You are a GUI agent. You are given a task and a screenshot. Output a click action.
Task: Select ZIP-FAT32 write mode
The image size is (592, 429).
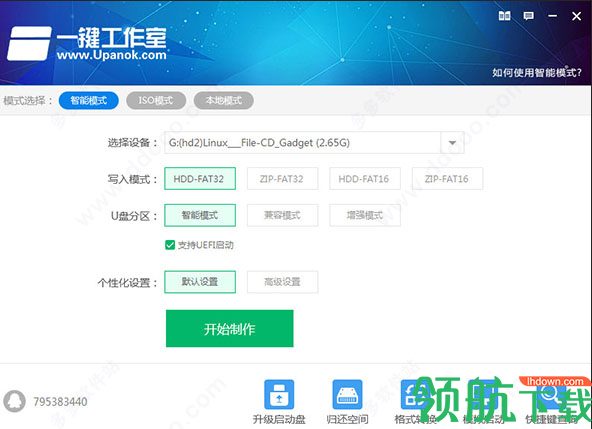point(282,179)
